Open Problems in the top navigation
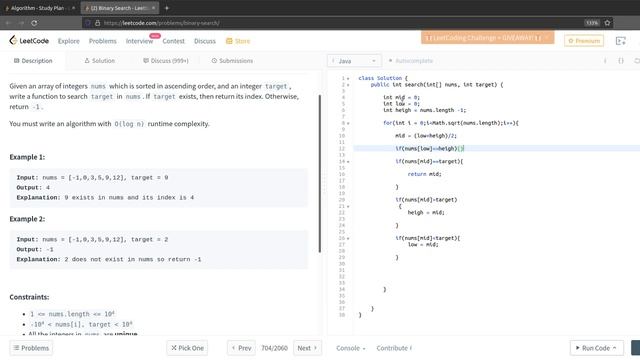640x360 pixels. click(x=102, y=41)
